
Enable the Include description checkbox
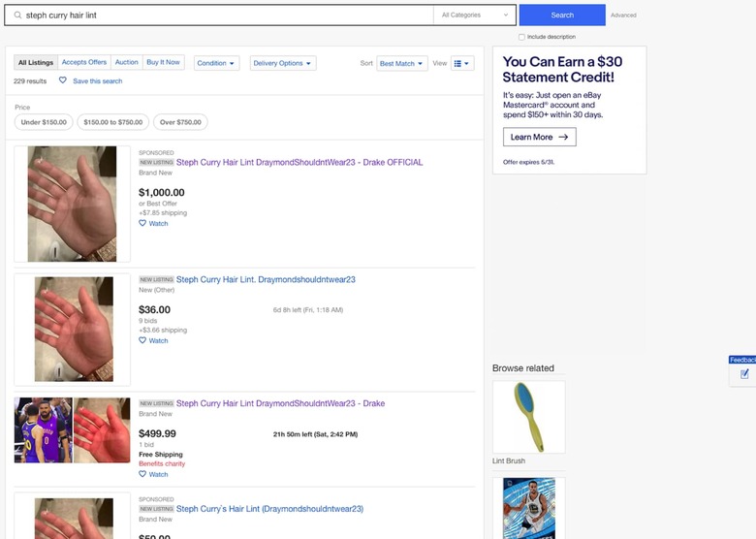tap(521, 37)
